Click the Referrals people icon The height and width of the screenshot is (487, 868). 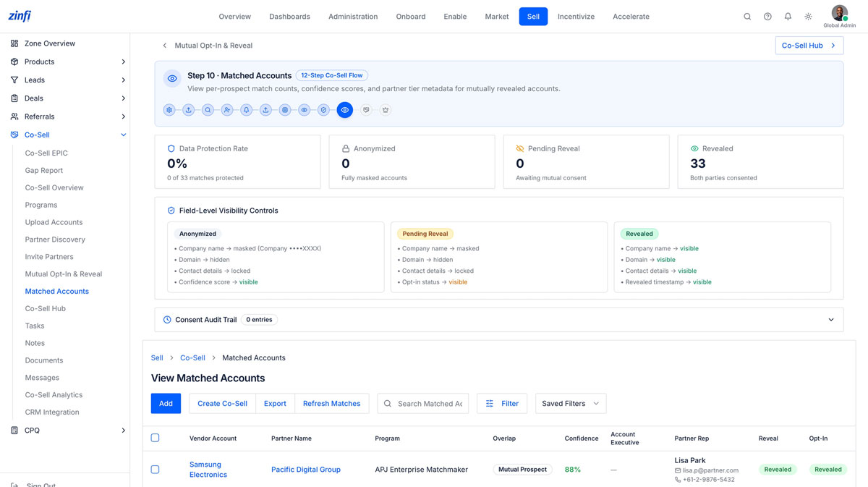(x=14, y=117)
